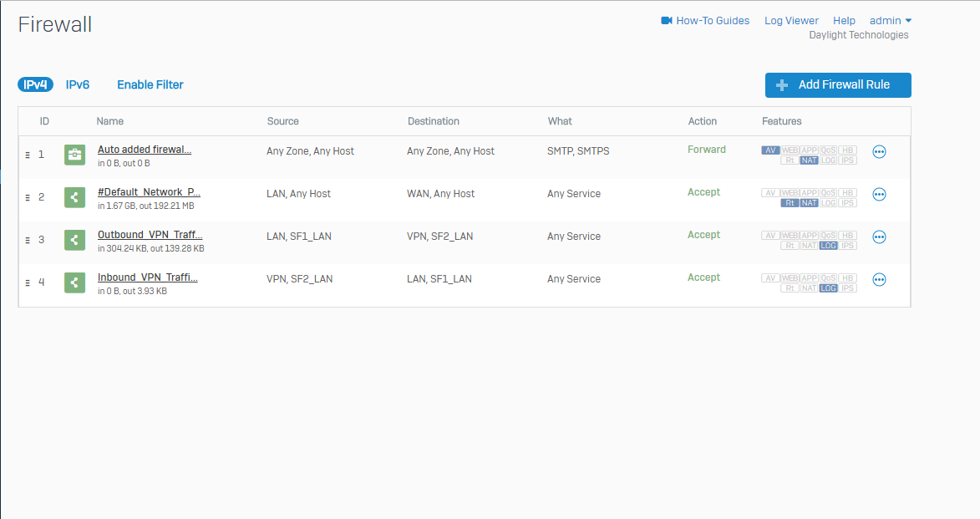This screenshot has width=980, height=519.
Task: Click the VPN, SF2_LAN source of rule 4
Action: pos(299,278)
